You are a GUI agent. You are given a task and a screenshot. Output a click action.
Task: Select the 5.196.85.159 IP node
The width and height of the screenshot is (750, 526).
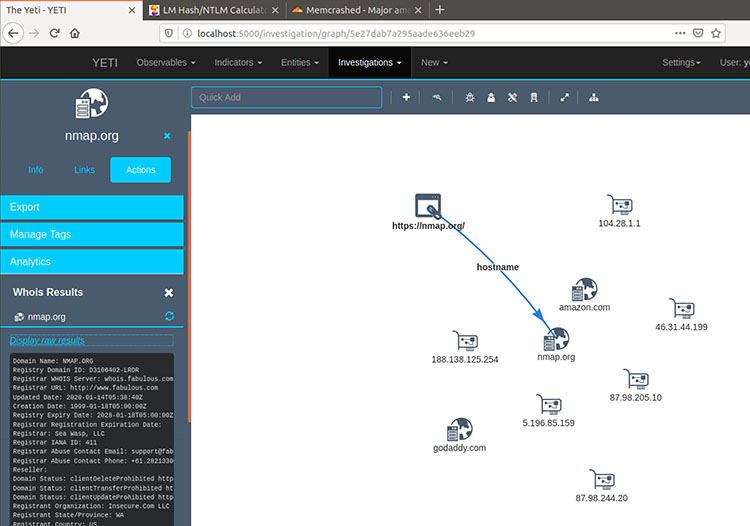coord(549,405)
